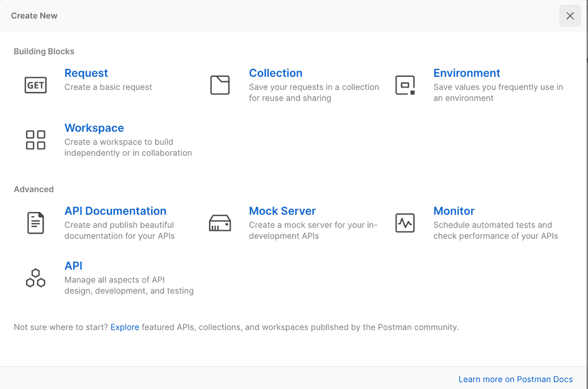Image resolution: width=588 pixels, height=389 pixels.
Task: Choose the Environment heading link
Action: [466, 73]
